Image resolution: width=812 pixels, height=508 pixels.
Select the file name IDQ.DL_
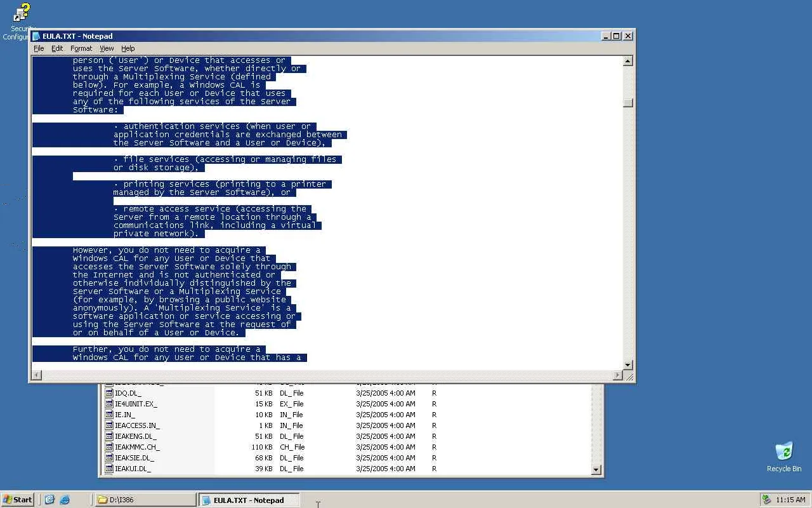point(128,393)
